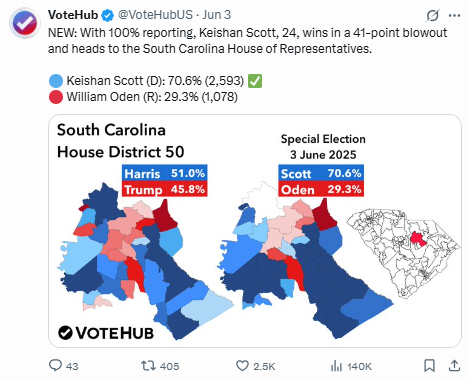470x381 pixels.
Task: Open the Jun 3 timestamp link
Action: coord(217,15)
